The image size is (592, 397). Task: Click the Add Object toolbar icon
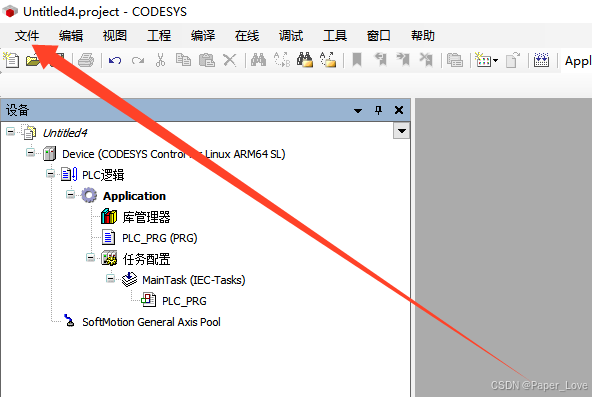483,60
